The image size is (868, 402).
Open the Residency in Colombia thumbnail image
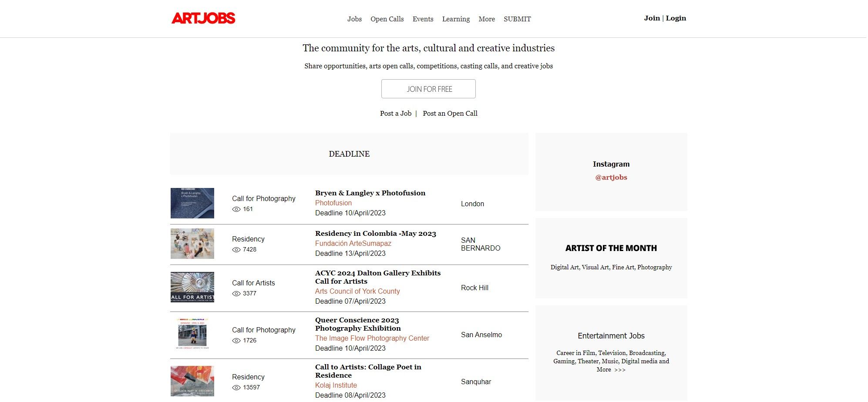(192, 244)
